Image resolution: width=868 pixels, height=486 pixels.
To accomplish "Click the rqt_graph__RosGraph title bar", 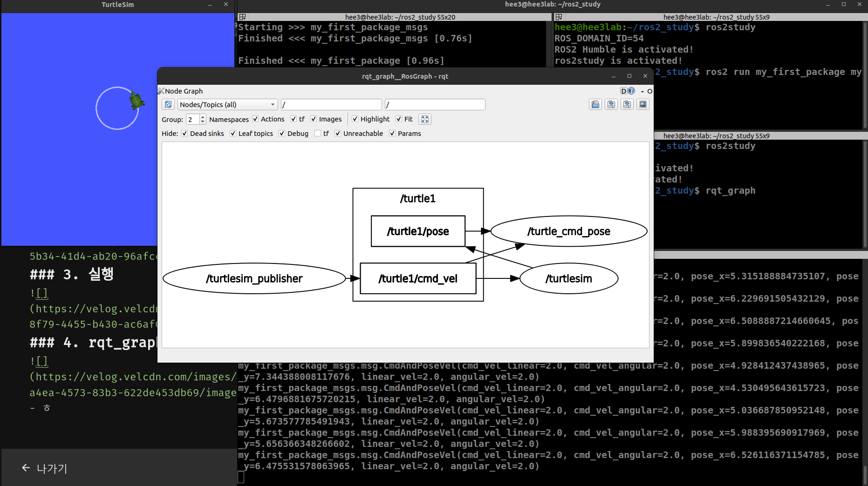I will (405, 76).
